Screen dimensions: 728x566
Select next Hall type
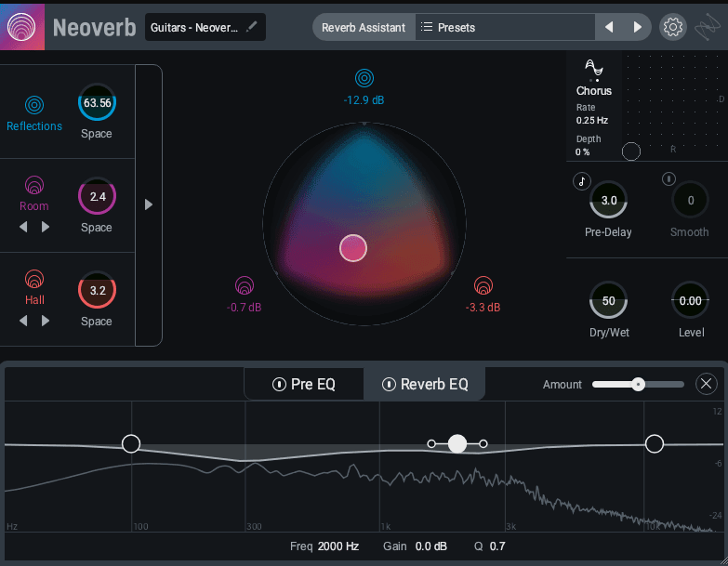tap(46, 321)
